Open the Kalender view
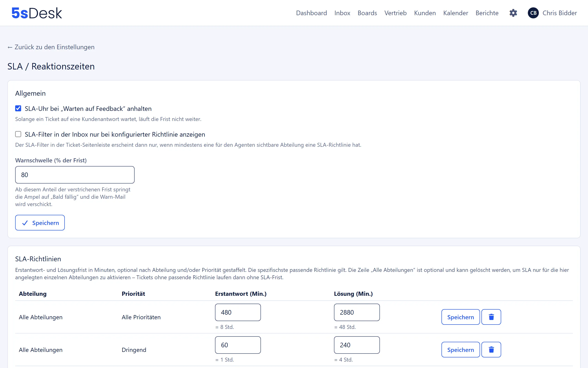This screenshot has height=368, width=588. 455,13
